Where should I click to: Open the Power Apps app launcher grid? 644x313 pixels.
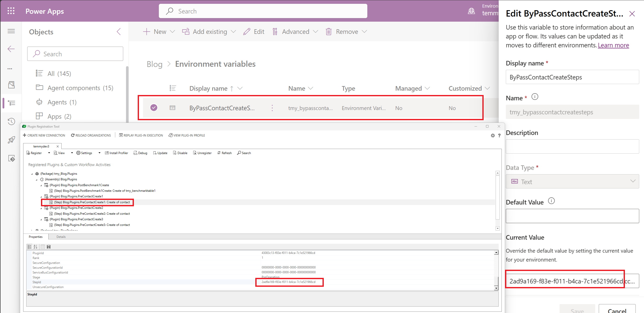[11, 11]
